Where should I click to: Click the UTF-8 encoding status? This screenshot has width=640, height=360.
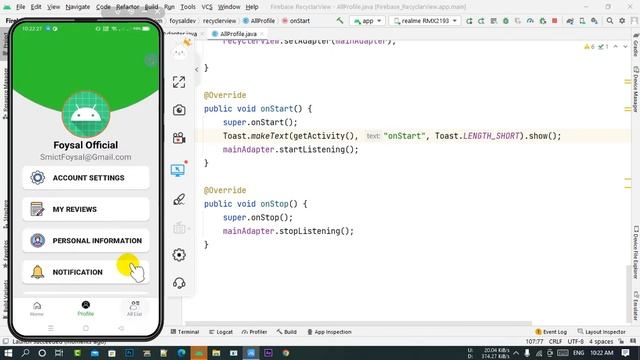coord(576,342)
